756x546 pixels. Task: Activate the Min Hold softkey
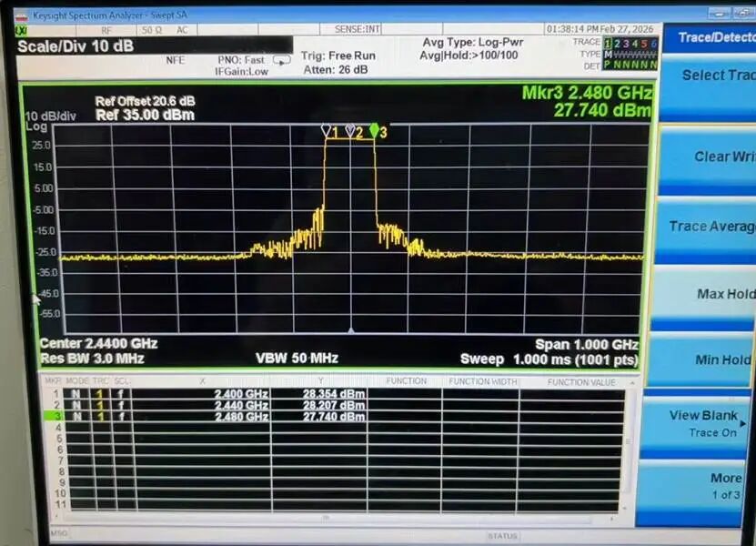click(700, 359)
